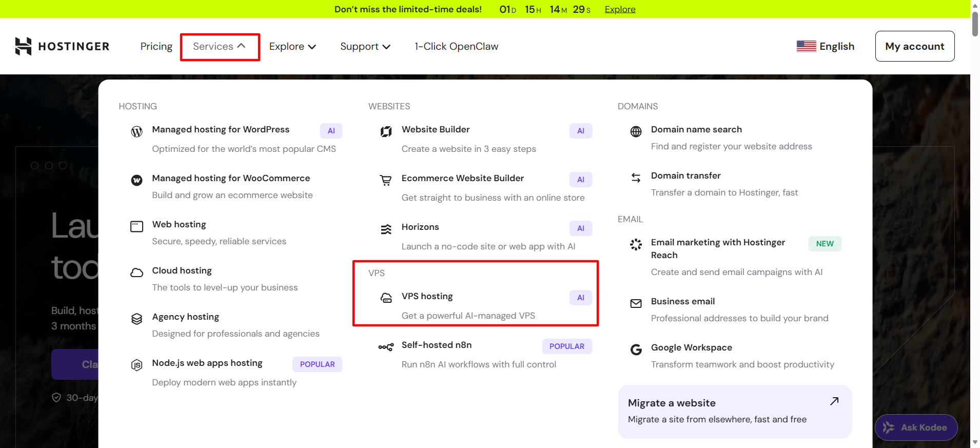The image size is (980, 448).
Task: Open the English language selector
Action: point(825,46)
